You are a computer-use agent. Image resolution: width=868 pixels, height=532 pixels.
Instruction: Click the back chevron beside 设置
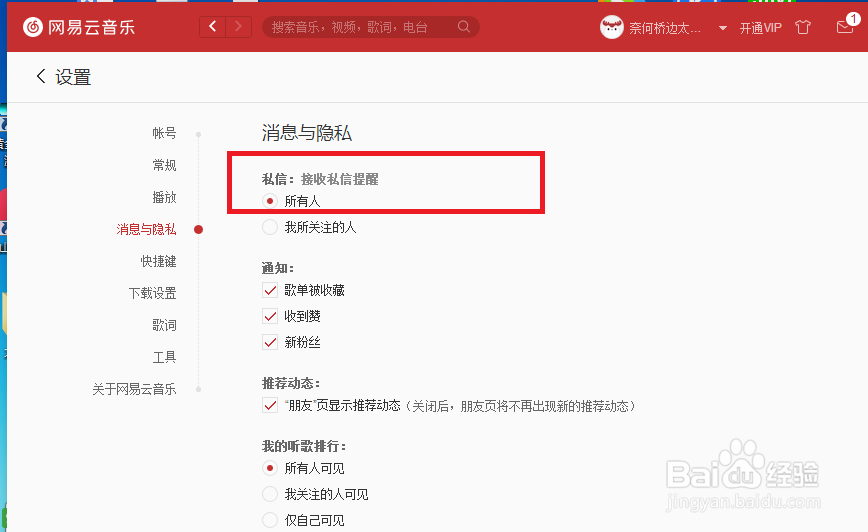click(x=41, y=76)
